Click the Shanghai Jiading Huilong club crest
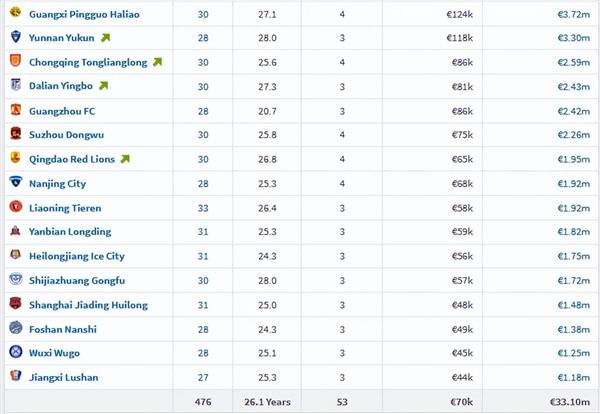Image resolution: width=600 pixels, height=414 pixels. (x=15, y=304)
